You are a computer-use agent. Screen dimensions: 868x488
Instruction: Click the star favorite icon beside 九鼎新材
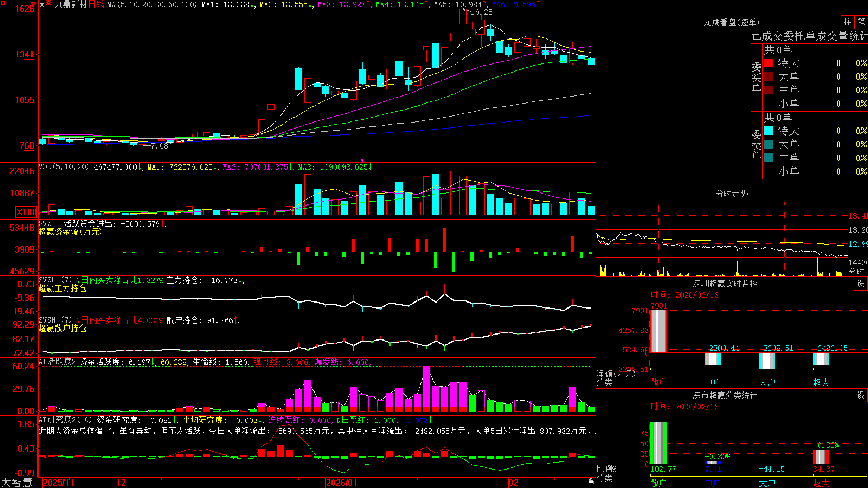[42, 4]
